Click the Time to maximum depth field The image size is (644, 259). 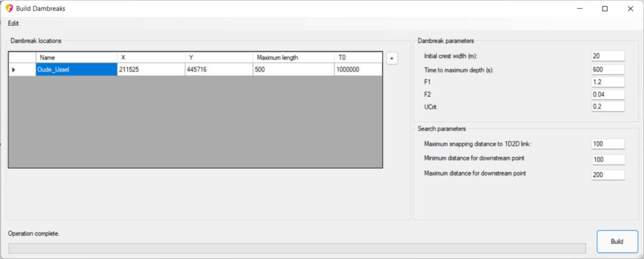tap(608, 69)
